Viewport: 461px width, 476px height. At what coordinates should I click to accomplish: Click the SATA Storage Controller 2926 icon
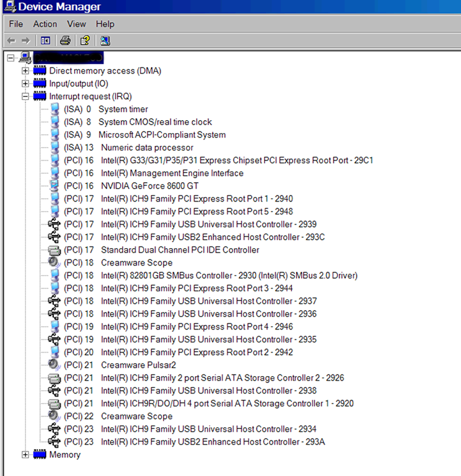pyautogui.click(x=54, y=378)
